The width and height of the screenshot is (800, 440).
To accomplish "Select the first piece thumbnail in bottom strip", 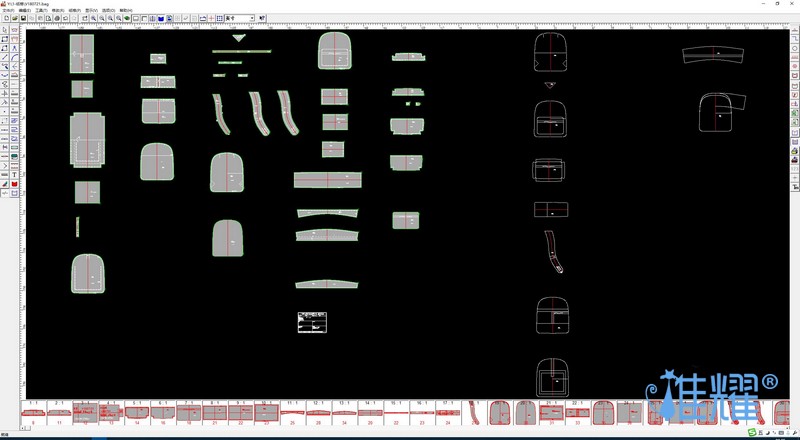I will pos(33,412).
